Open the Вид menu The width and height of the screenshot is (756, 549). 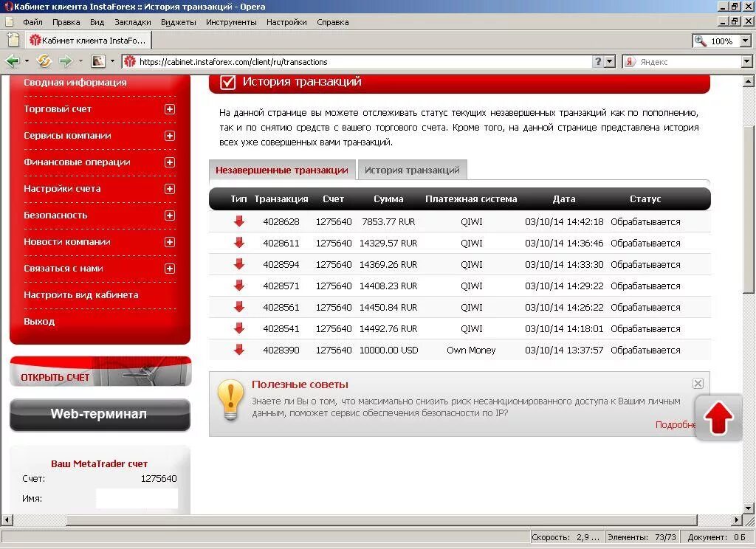tap(97, 22)
